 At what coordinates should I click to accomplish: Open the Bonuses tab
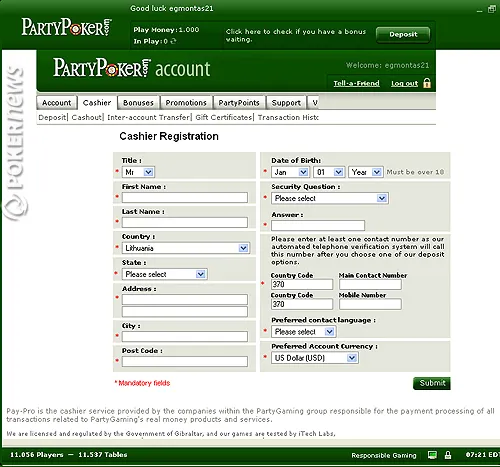pyautogui.click(x=138, y=103)
